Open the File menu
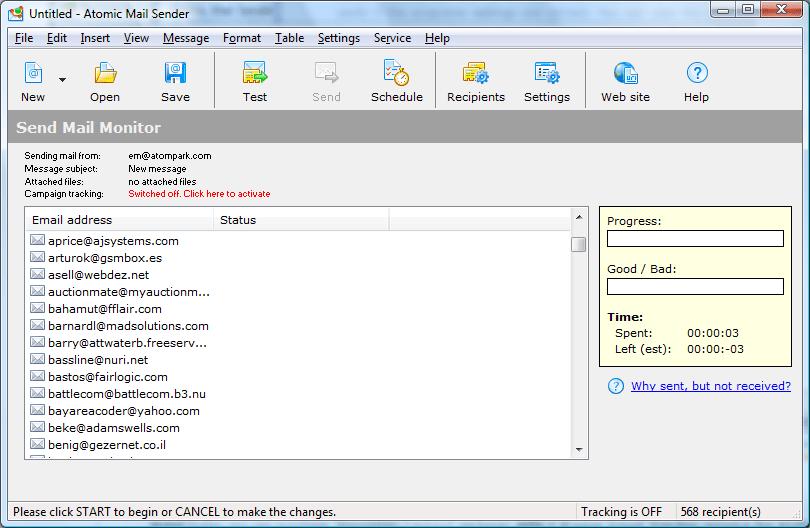The image size is (810, 528). click(x=24, y=38)
